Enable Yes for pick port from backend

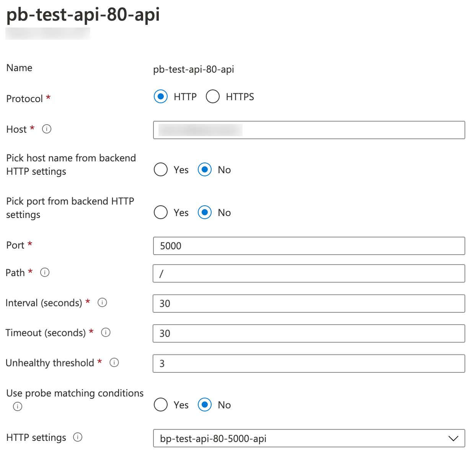[161, 212]
